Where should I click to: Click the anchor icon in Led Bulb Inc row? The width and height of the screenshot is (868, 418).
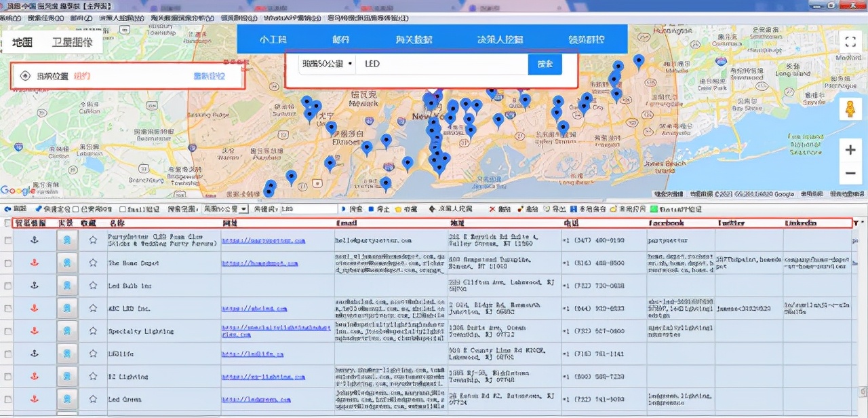tap(35, 286)
